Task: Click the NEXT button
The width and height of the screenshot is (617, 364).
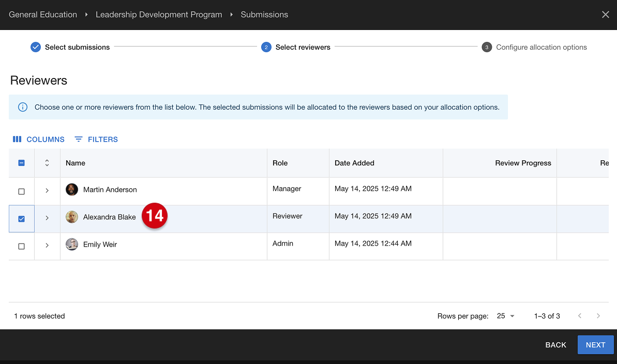Action: coord(595,345)
